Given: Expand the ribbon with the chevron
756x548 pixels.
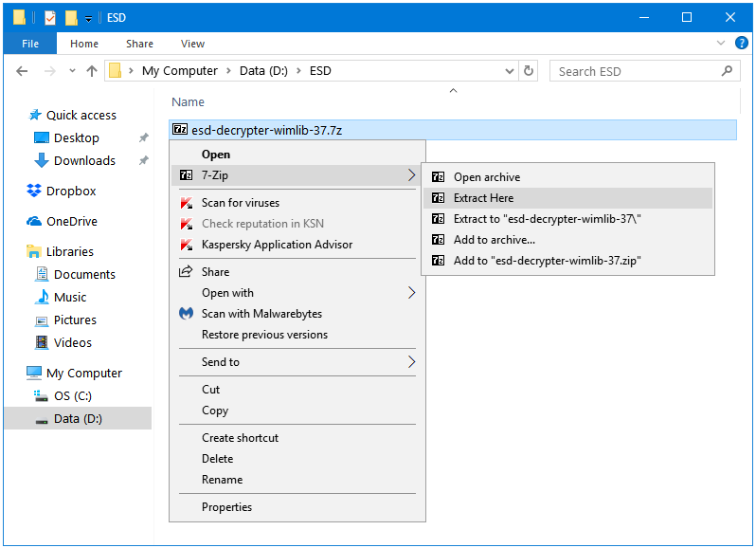Looking at the screenshot, I should click(x=721, y=43).
